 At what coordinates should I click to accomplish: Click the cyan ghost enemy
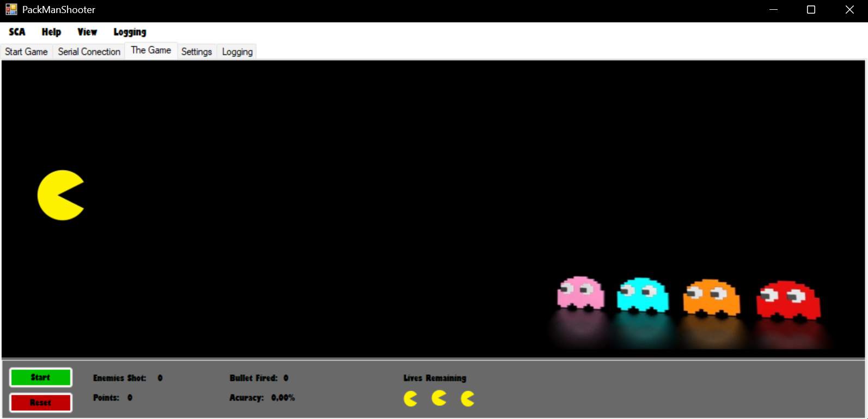click(643, 295)
